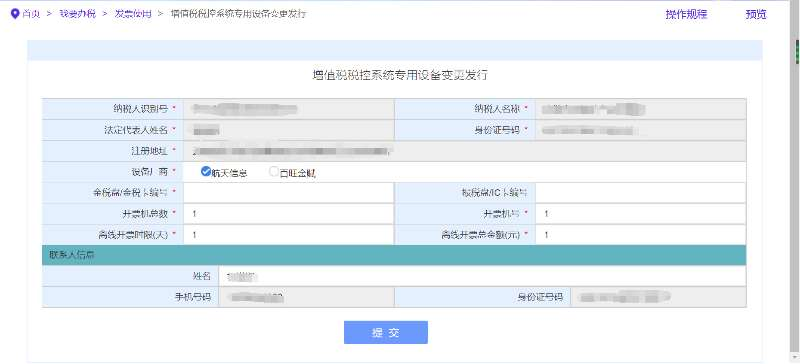Click the 提交 submit button

point(386,332)
